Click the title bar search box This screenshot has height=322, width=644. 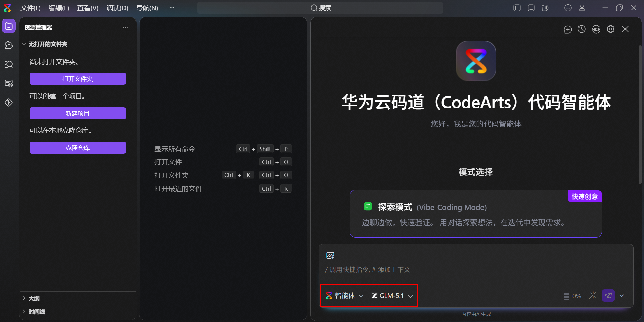pyautogui.click(x=320, y=8)
